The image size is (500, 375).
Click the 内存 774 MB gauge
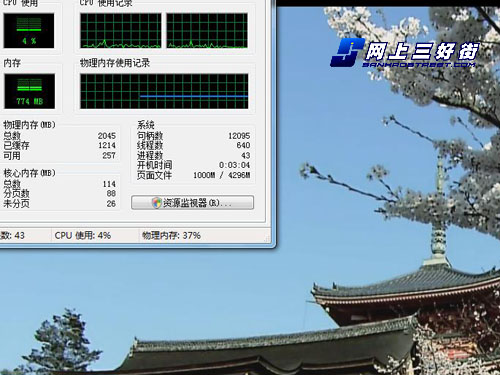(x=29, y=91)
